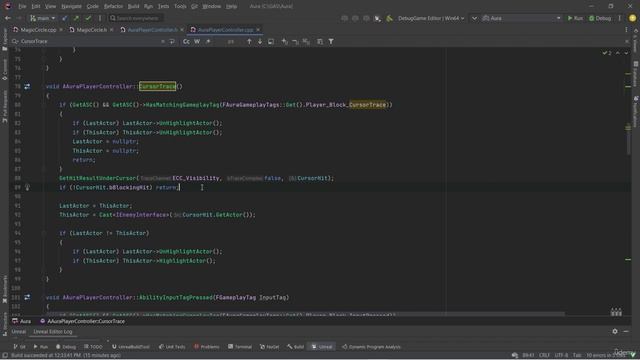Viewport: 640px width, 360px height.
Task: Click the next occurrence down arrow
Action: click(x=260, y=41)
